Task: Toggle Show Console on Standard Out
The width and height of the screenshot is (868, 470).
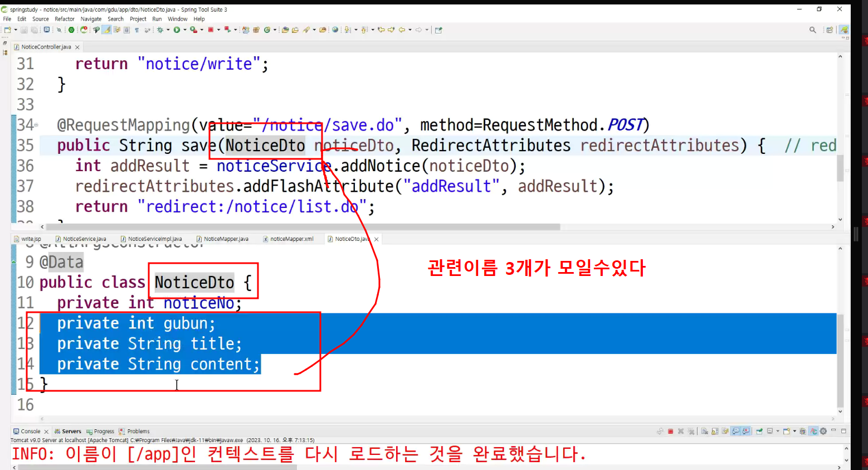Action: (x=736, y=432)
